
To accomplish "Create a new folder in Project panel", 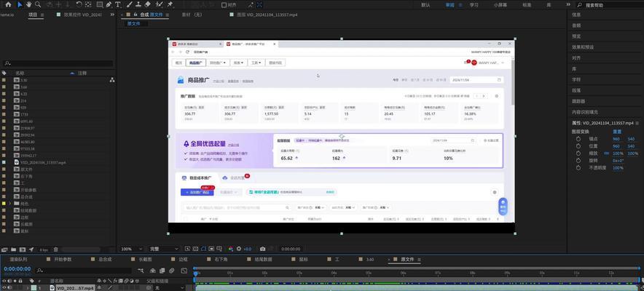I will click(x=14, y=250).
